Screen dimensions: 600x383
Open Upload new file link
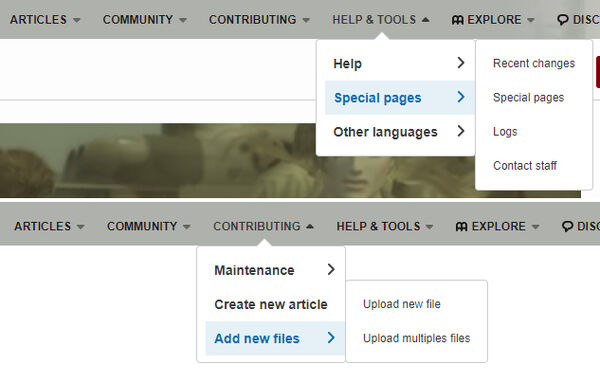coord(402,304)
